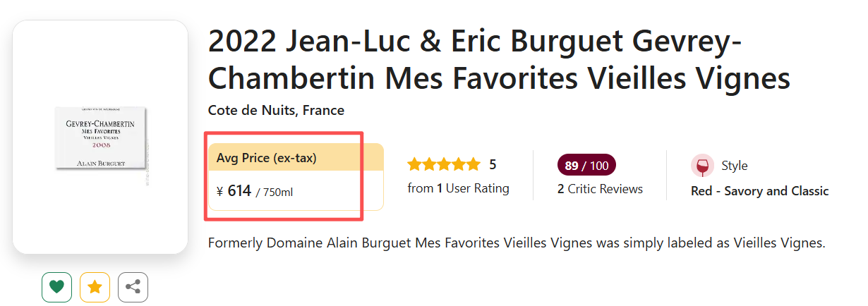Click the Alain Burguet name on the label
The image size is (868, 306).
[x=100, y=163]
